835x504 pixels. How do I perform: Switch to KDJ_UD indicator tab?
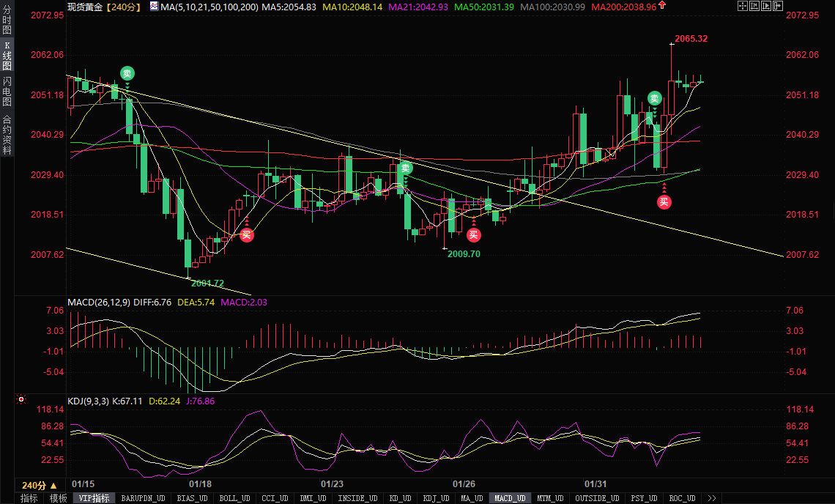pos(435,498)
